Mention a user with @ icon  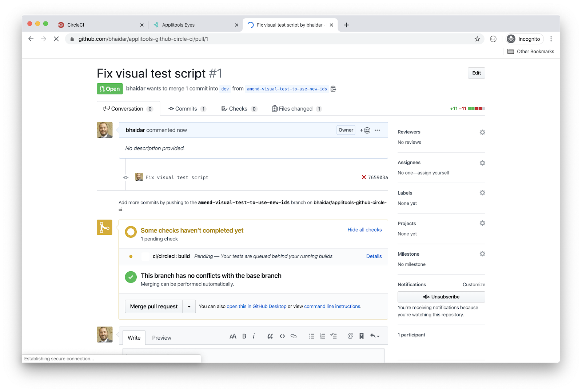pyautogui.click(x=350, y=336)
